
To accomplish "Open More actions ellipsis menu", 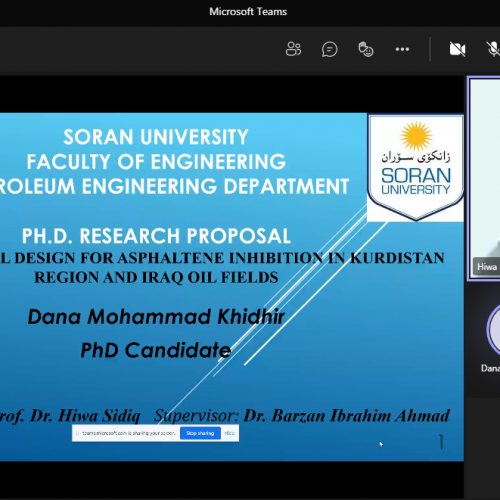I will [402, 49].
